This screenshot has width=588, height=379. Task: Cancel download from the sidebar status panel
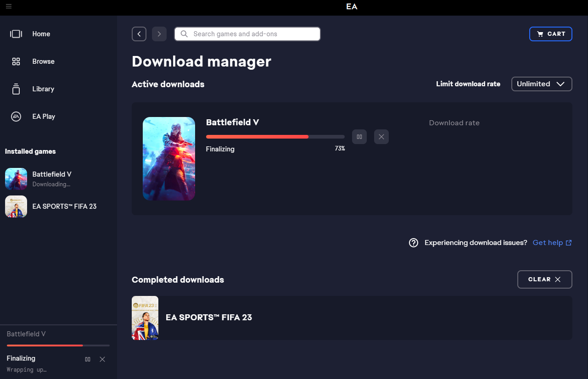[x=102, y=359]
